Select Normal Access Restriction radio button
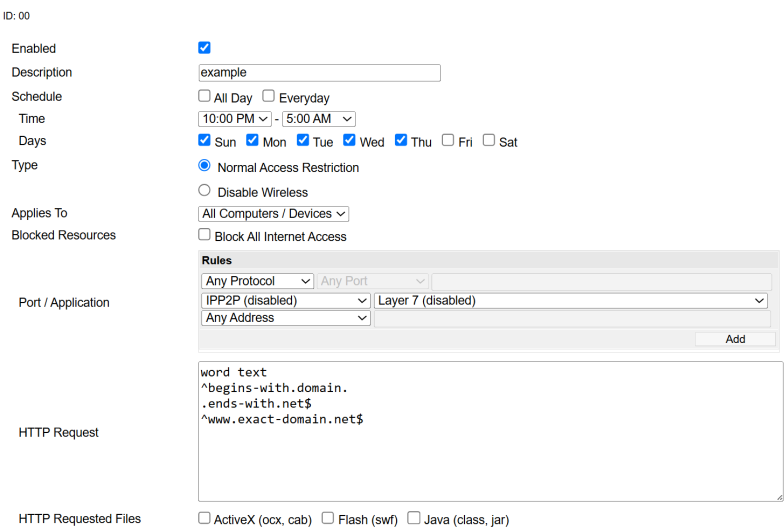Screen dimensions: 784x529 (x=205, y=166)
